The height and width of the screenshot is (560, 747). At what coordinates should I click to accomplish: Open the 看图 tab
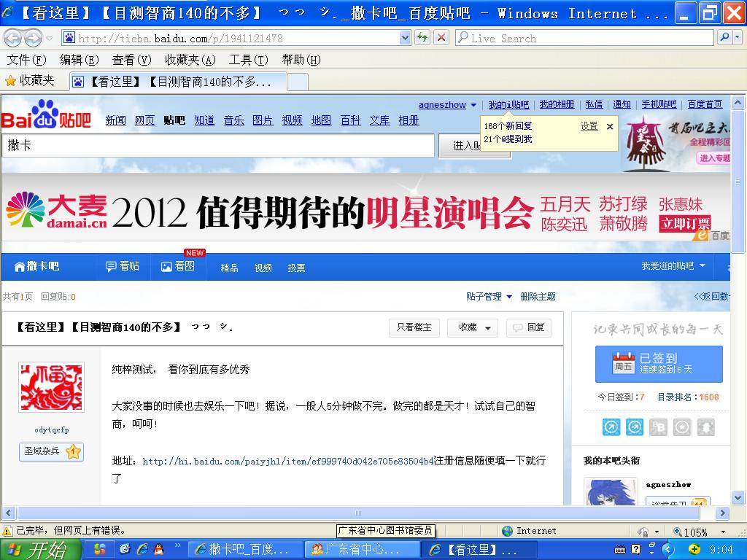(178, 266)
